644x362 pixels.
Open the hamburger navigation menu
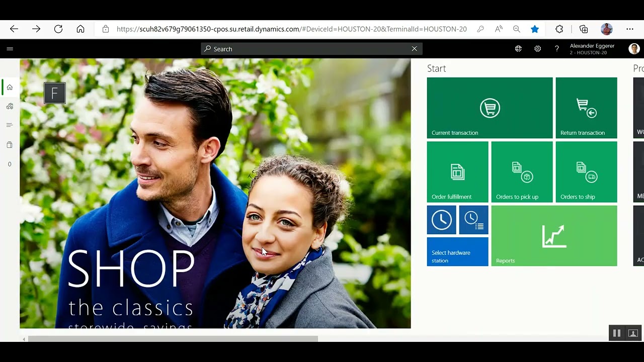tap(10, 49)
